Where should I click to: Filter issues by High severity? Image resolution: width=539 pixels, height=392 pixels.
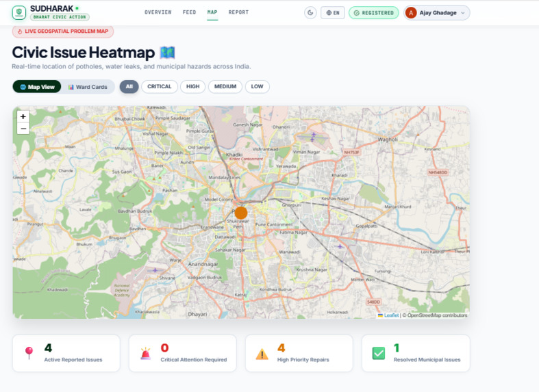pos(193,86)
